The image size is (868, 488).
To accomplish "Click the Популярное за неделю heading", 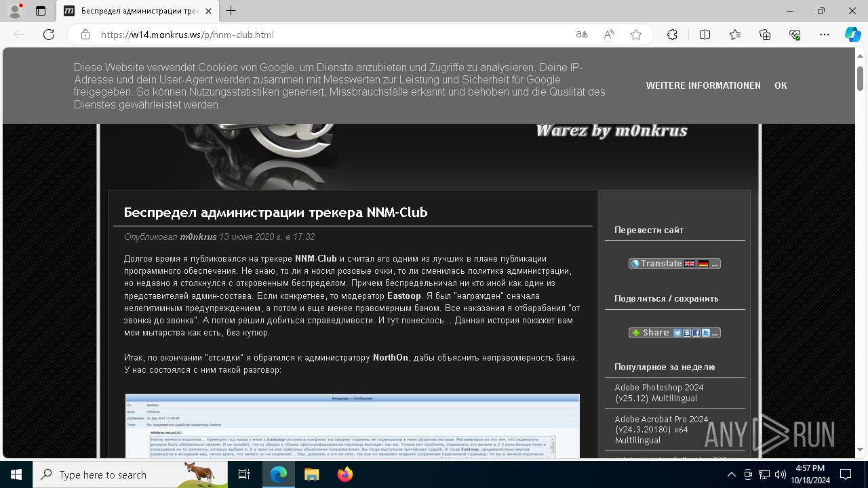I will click(665, 367).
